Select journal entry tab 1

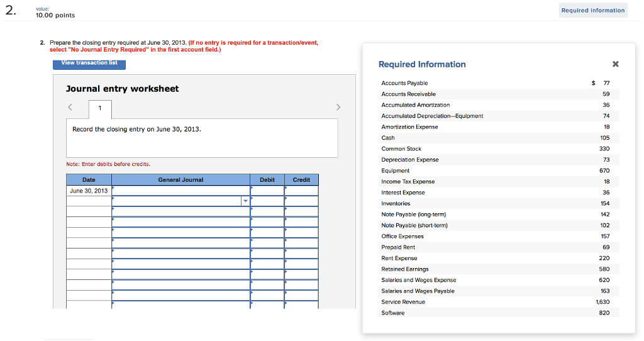(100, 108)
